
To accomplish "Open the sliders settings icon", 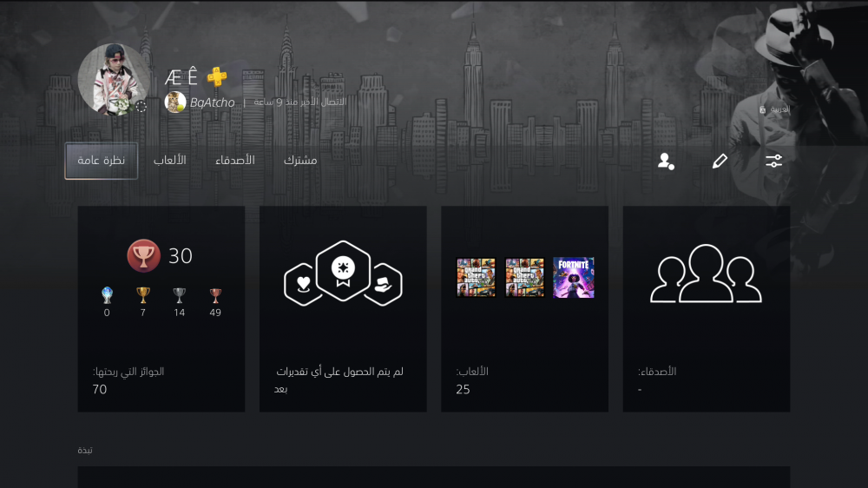I will click(x=773, y=162).
